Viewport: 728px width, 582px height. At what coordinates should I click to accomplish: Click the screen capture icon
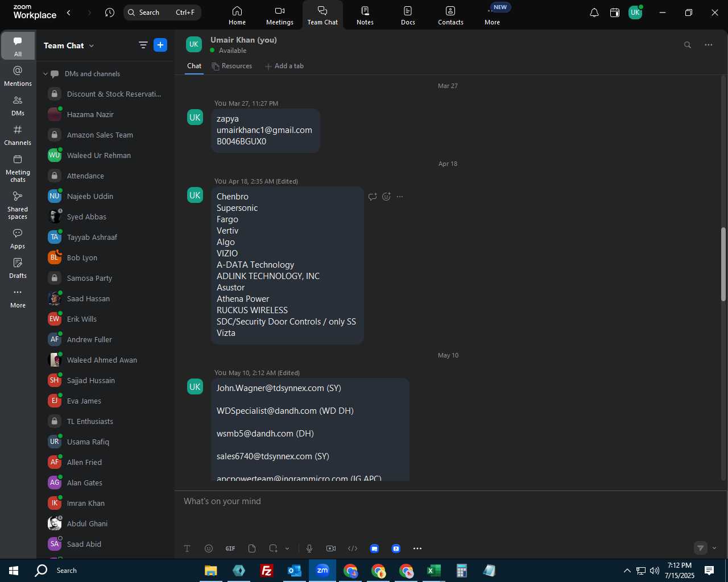pos(274,548)
